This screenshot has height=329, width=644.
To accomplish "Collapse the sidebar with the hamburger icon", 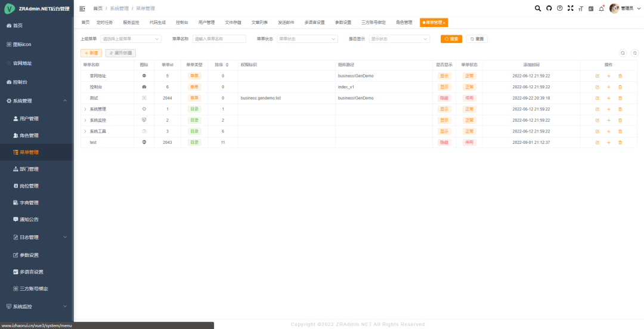I will [82, 8].
